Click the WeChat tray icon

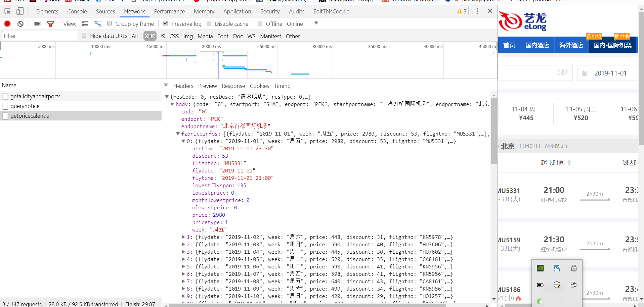(x=540, y=301)
